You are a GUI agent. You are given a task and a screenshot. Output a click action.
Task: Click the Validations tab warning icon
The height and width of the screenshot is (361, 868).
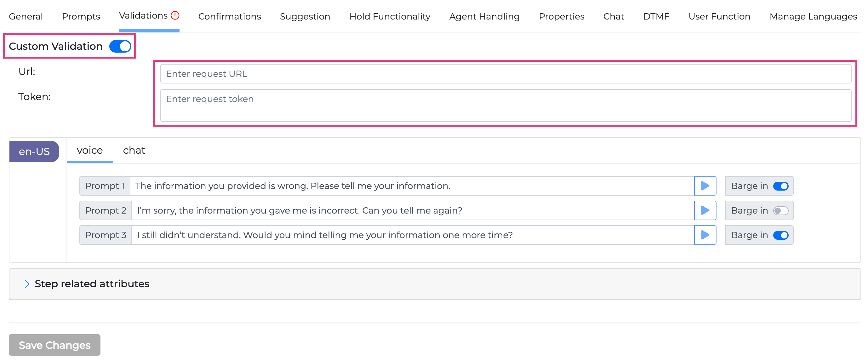pyautogui.click(x=175, y=15)
